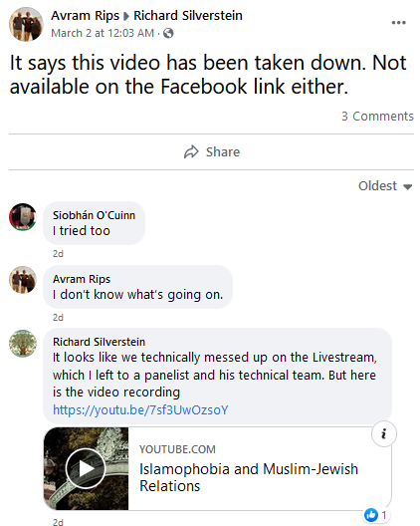The width and height of the screenshot is (420, 526).
Task: Click Siobhán O'Cuinn commenter name
Action: (x=94, y=215)
